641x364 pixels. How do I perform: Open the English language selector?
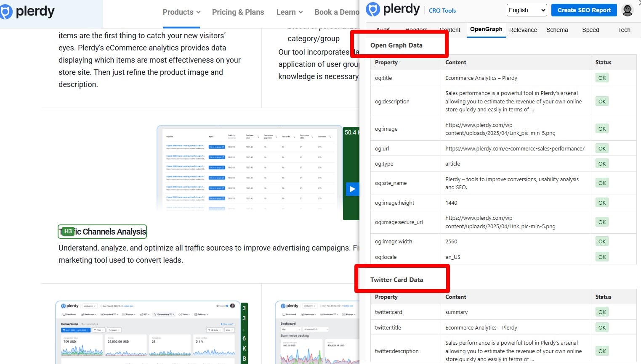pyautogui.click(x=526, y=10)
